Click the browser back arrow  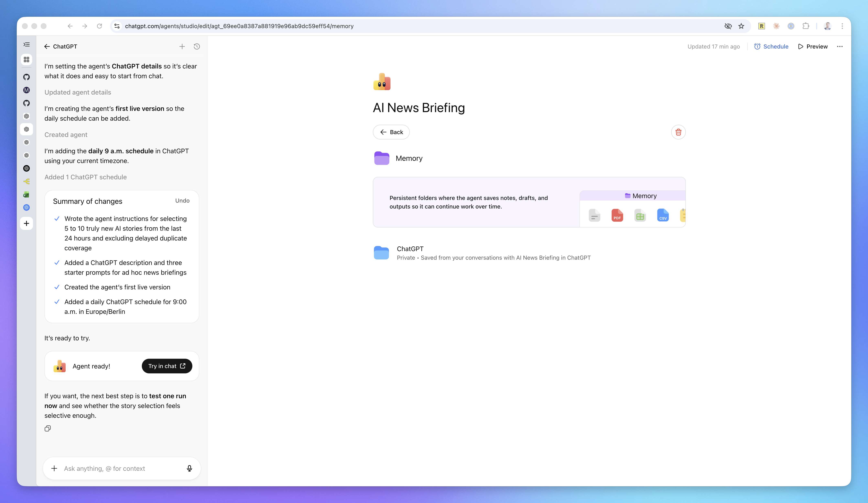(70, 26)
